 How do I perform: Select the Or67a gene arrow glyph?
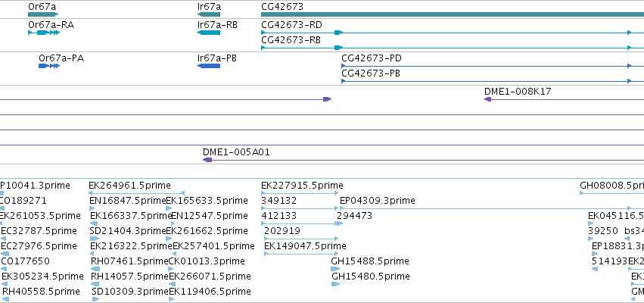[43, 14]
